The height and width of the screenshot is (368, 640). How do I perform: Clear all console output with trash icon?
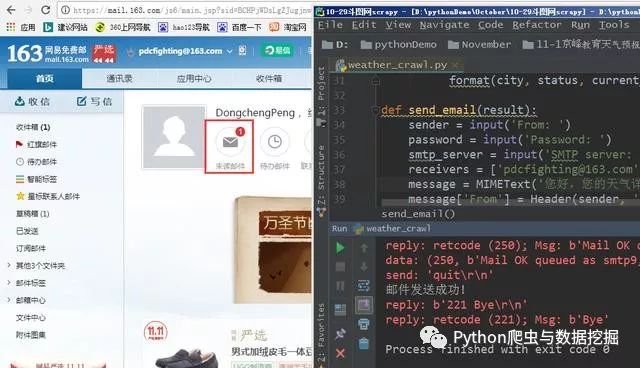364,344
